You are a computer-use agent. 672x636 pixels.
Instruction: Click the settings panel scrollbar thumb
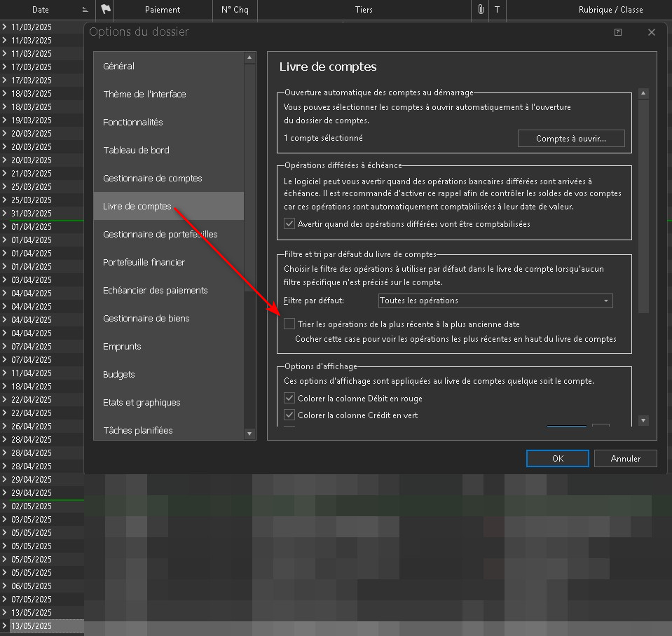pos(643,207)
